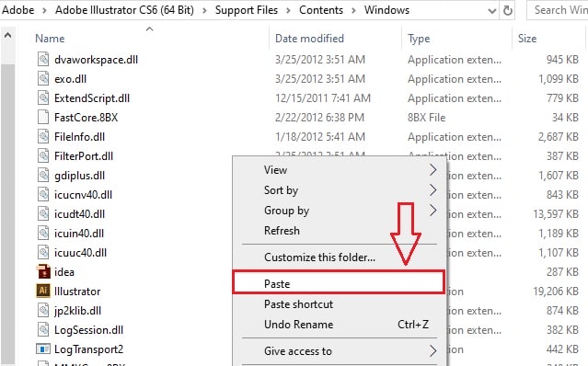
Task: Go to Adobe folder in breadcrumb
Action: click(17, 10)
